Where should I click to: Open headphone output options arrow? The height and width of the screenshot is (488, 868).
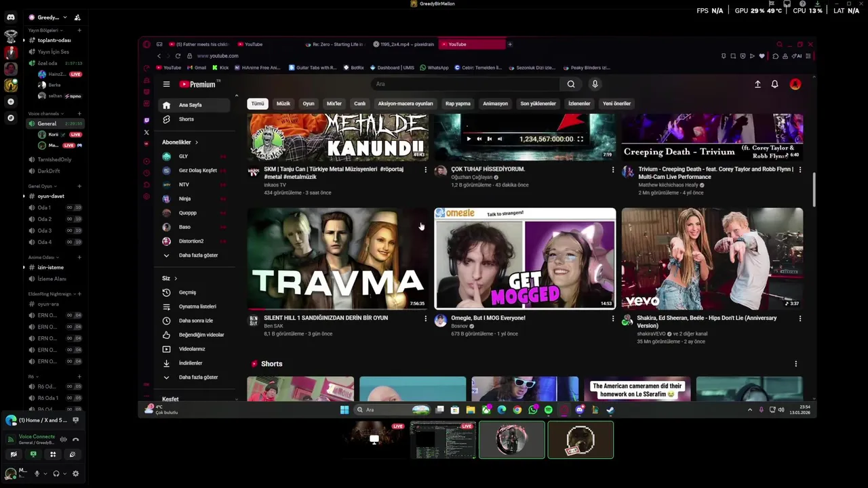click(64, 474)
